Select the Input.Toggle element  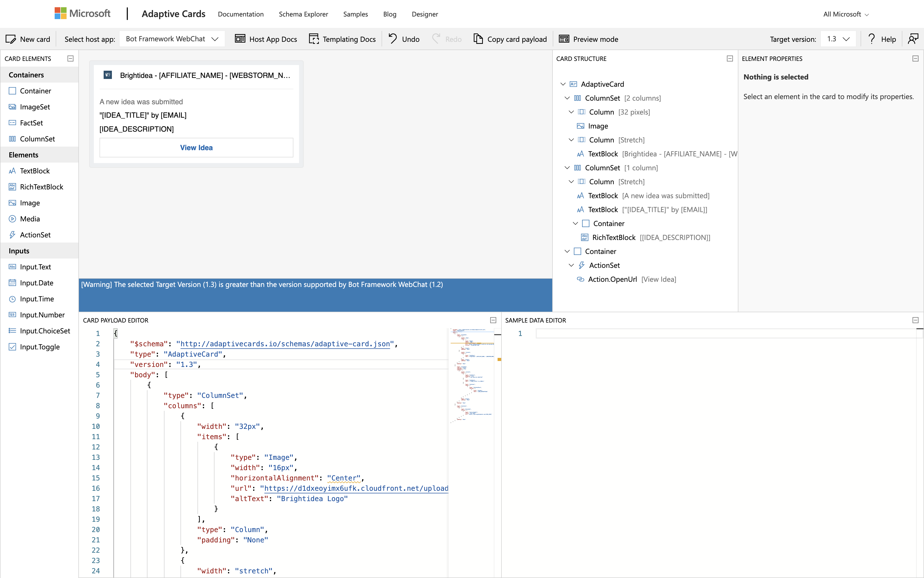pos(39,347)
